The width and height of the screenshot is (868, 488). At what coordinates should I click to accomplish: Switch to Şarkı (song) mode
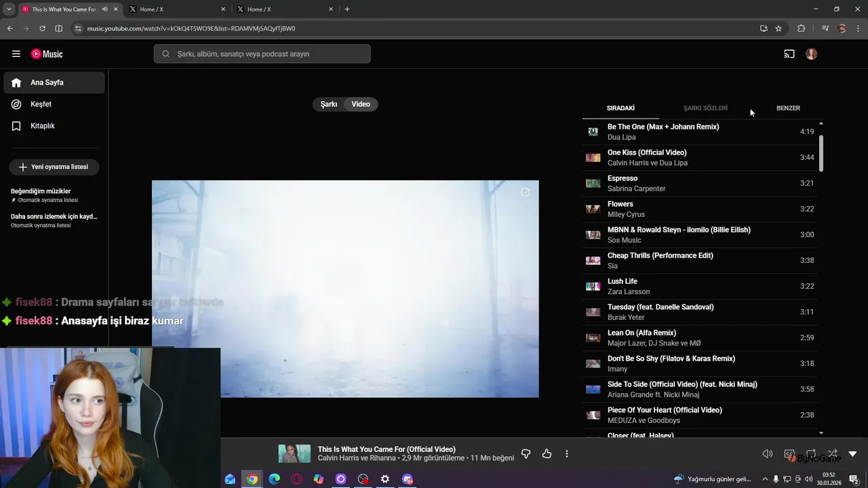tap(329, 104)
